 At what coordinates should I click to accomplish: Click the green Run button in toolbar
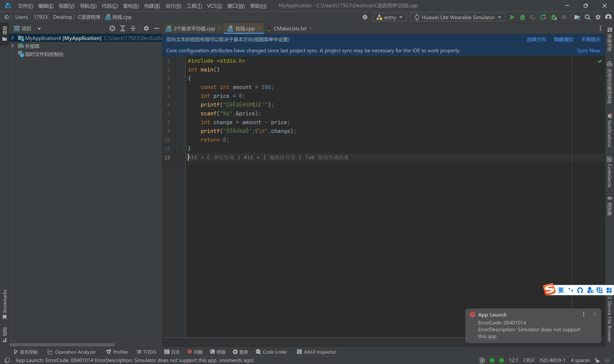(x=512, y=17)
